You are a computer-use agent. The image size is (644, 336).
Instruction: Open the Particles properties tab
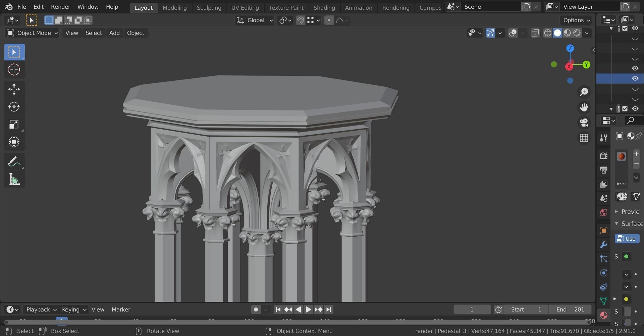(604, 259)
